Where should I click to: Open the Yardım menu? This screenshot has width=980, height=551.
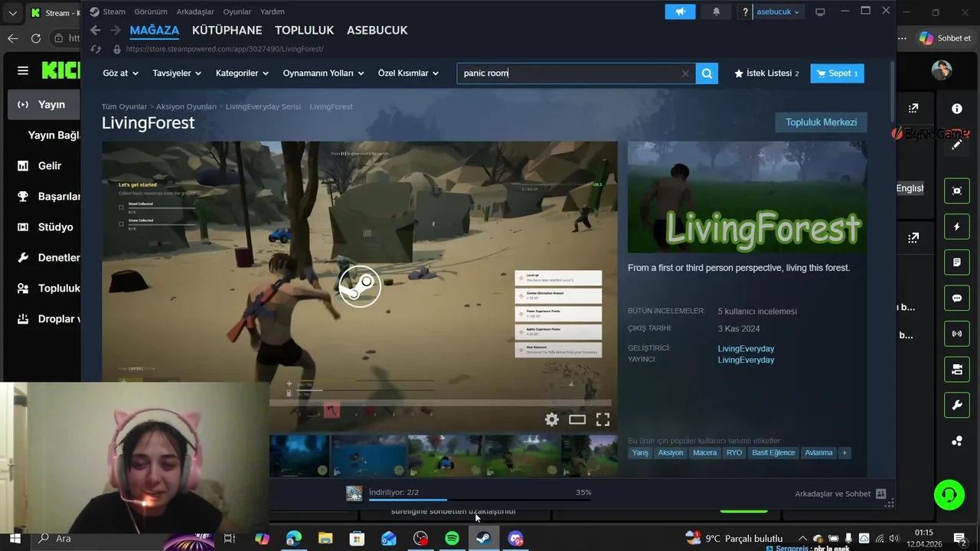pos(272,11)
